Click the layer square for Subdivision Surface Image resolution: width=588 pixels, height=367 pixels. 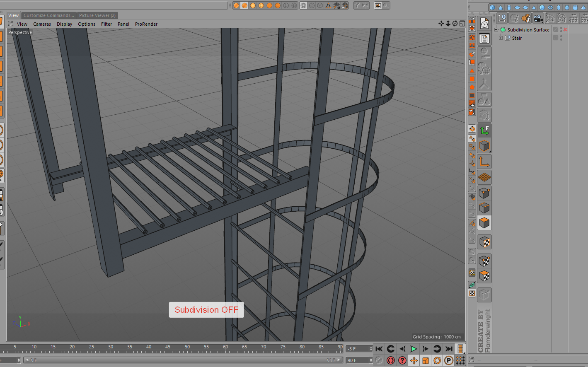(x=556, y=30)
